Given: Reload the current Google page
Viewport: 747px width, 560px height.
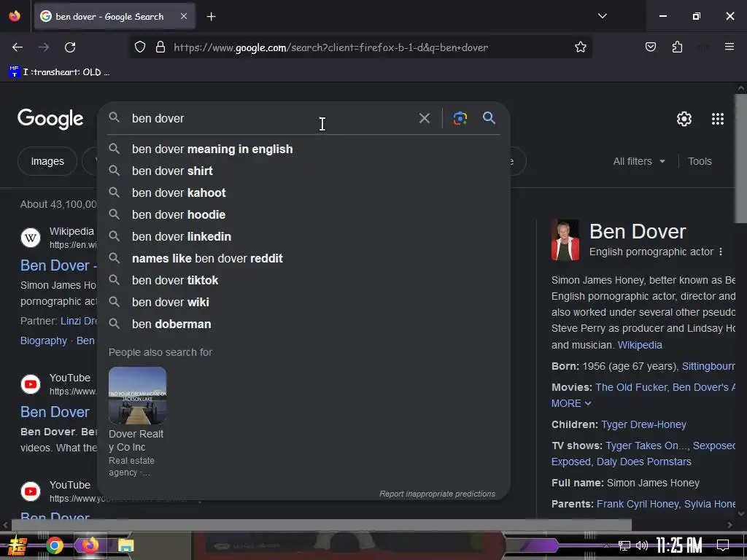Looking at the screenshot, I should click(70, 47).
